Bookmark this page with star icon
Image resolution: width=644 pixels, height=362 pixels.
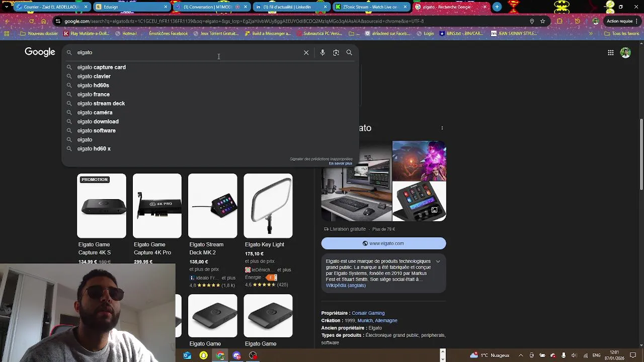pyautogui.click(x=543, y=21)
